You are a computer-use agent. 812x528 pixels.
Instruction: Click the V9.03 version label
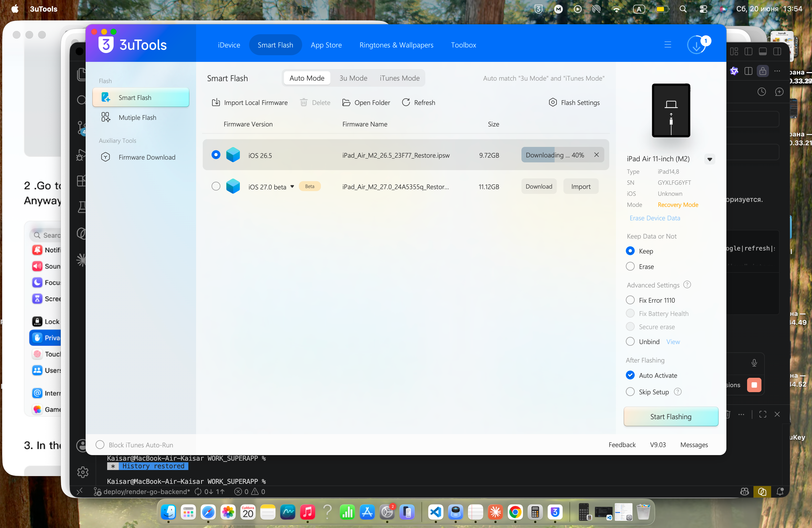tap(657, 444)
